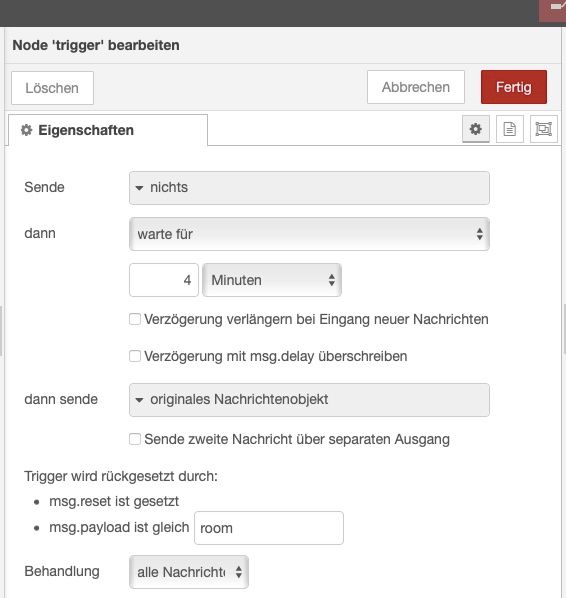Click the Abbrechen button

pyautogui.click(x=416, y=87)
